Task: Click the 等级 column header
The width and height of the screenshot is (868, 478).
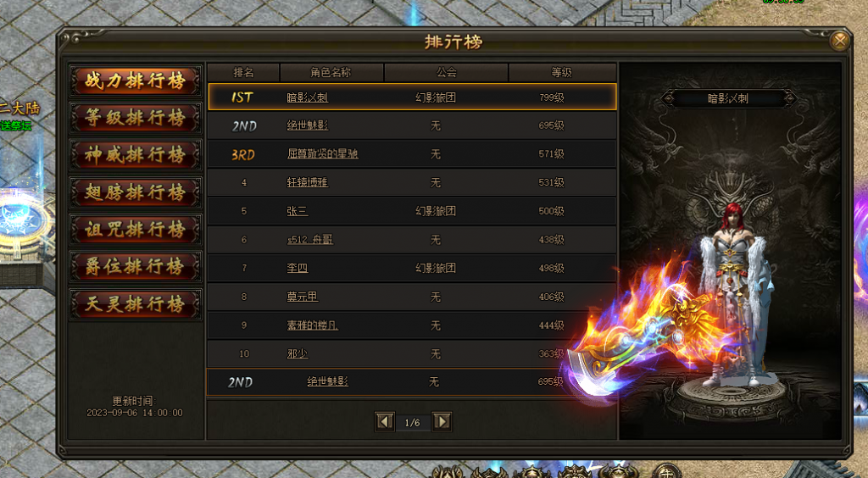Action: click(562, 73)
